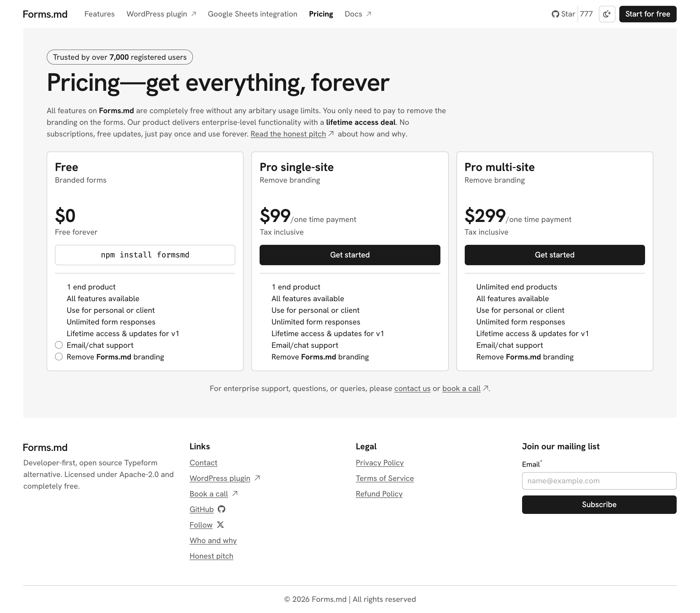
Task: Click the circle beside Remove Forms.md branding
Action: (x=59, y=357)
